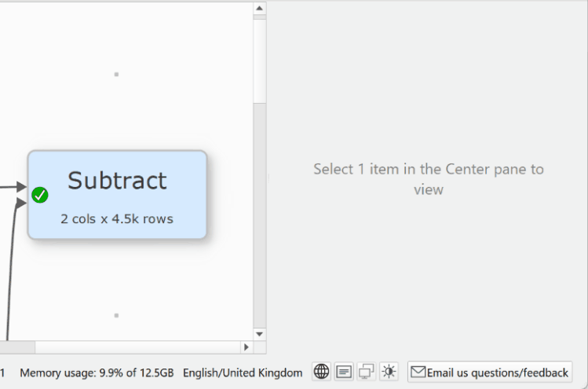
Task: Click the '2 cols x 4.5k rows' label
Action: click(x=117, y=218)
